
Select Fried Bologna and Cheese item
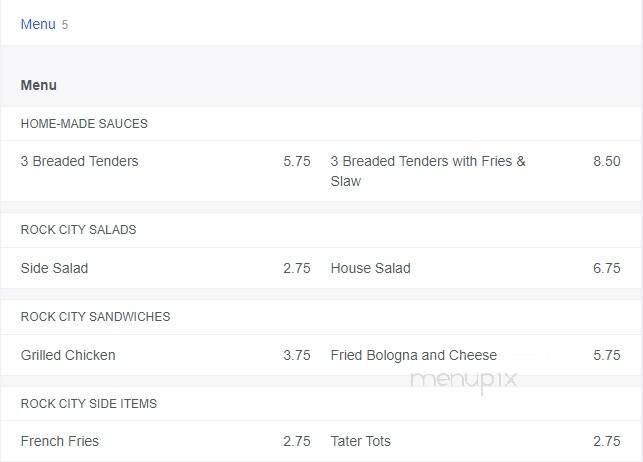[414, 355]
